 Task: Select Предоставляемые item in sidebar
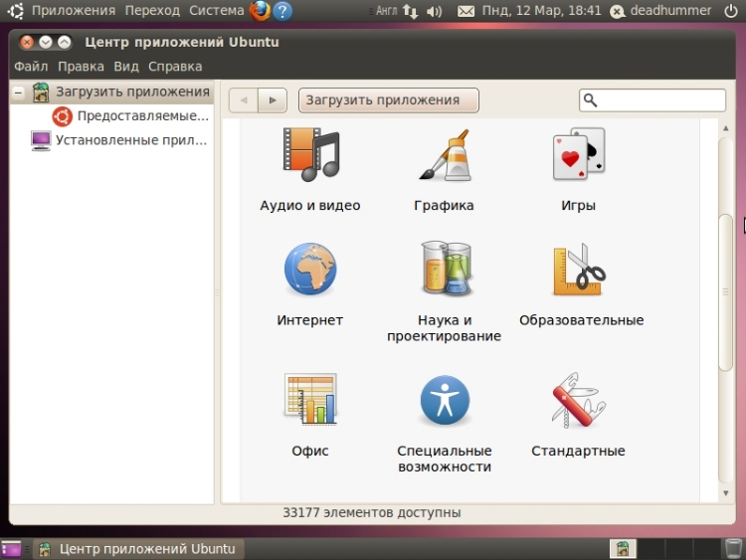142,115
